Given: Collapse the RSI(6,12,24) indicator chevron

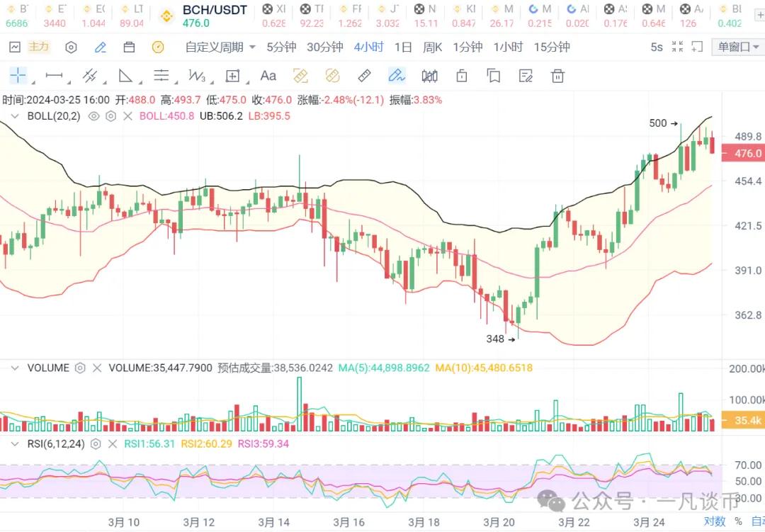Looking at the screenshot, I should coord(15,444).
